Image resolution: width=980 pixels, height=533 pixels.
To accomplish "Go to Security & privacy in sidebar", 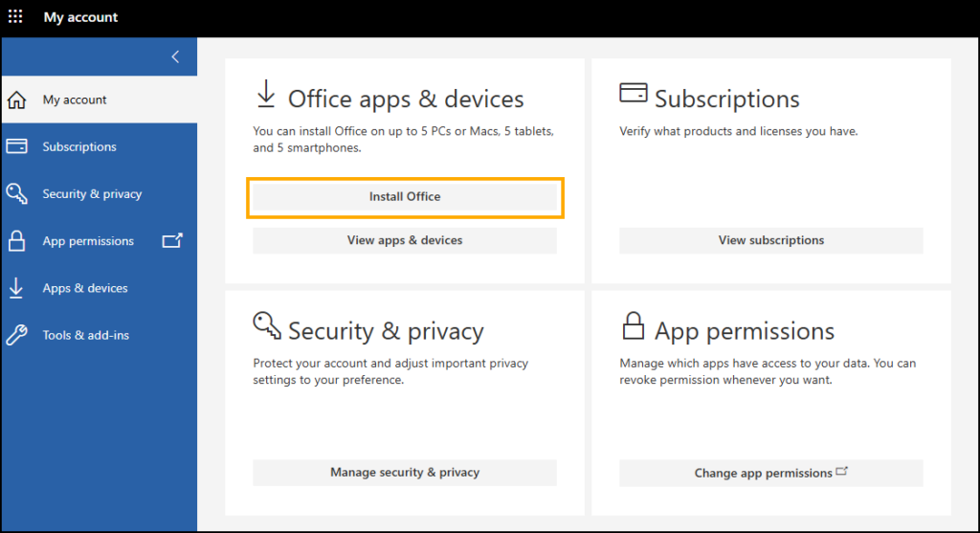I will pyautogui.click(x=100, y=193).
